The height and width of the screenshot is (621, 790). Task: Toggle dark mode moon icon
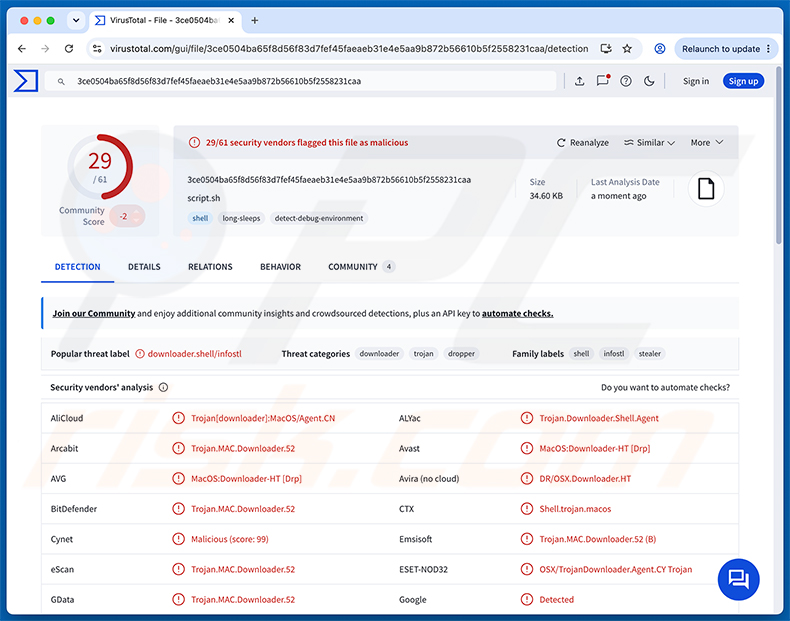pyautogui.click(x=649, y=81)
